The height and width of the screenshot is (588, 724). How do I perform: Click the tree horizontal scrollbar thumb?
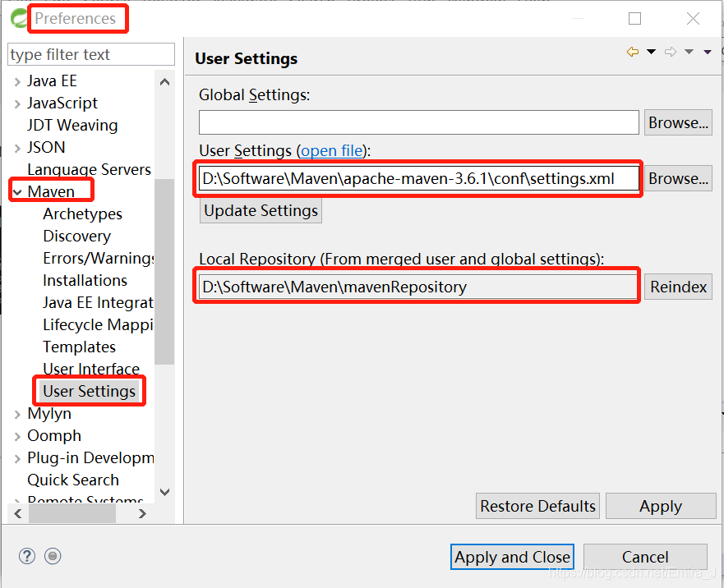(x=72, y=513)
